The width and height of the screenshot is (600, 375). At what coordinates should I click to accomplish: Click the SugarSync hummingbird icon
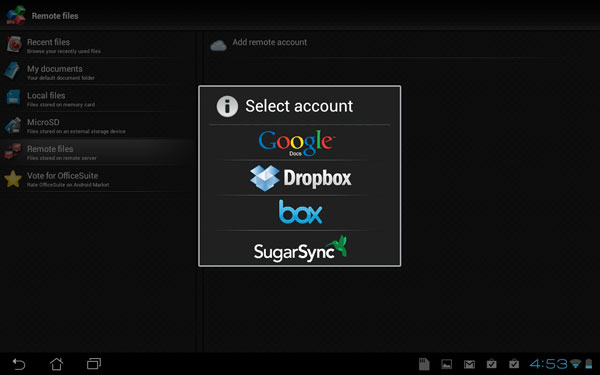click(337, 245)
